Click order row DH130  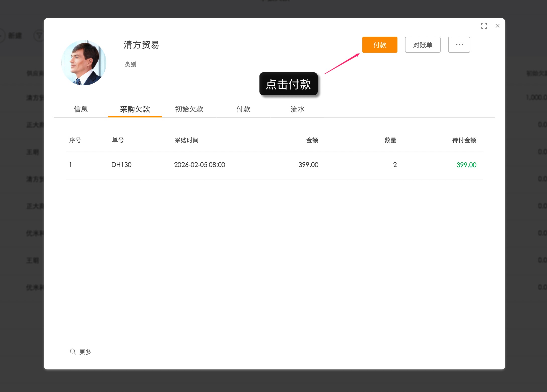(122, 165)
